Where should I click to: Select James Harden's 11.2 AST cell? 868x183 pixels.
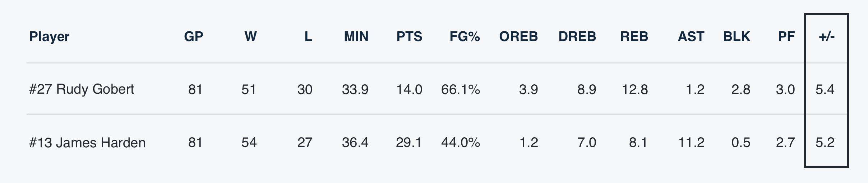pyautogui.click(x=691, y=143)
